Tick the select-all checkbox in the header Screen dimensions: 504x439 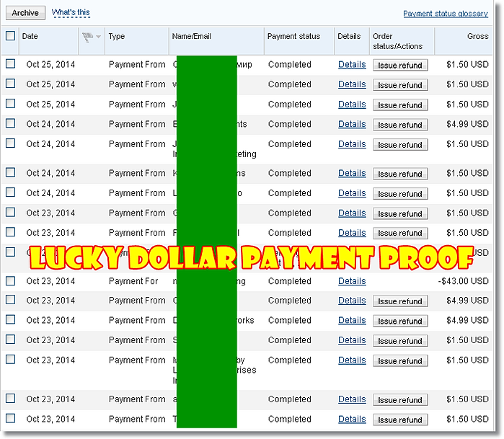pyautogui.click(x=10, y=35)
